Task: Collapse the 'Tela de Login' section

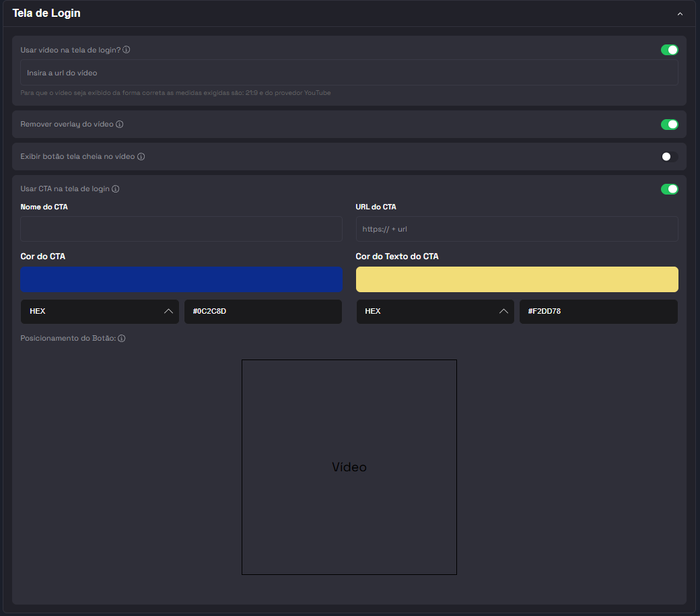Action: pyautogui.click(x=680, y=14)
